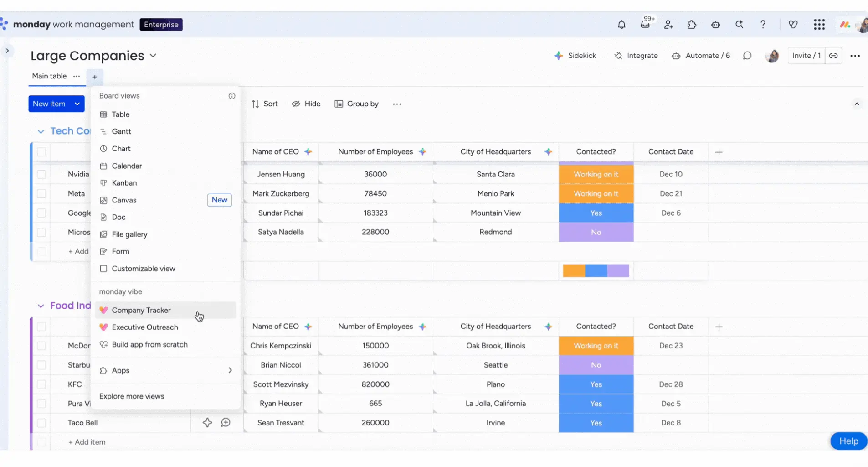This screenshot has width=868, height=467.
Task: Open New item dropdown arrow
Action: [x=77, y=104]
